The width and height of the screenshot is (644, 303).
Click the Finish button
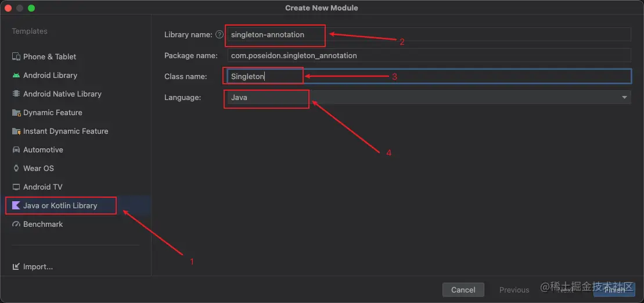614,290
